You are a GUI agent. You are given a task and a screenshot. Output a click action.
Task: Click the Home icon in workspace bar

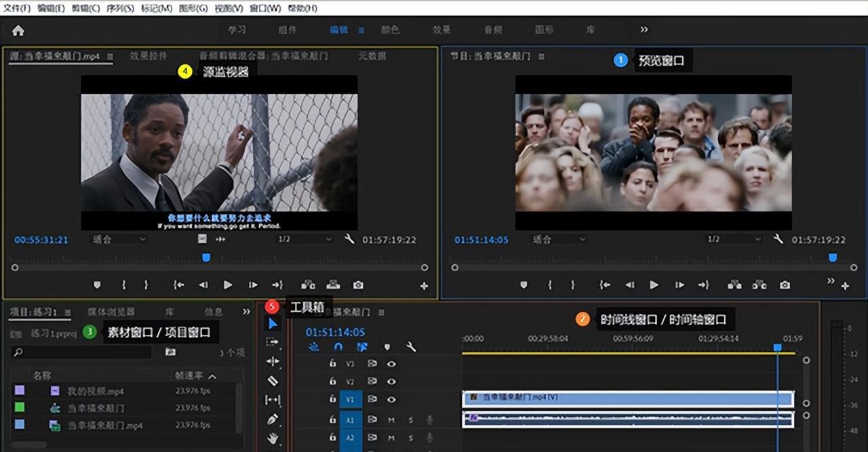(x=18, y=30)
